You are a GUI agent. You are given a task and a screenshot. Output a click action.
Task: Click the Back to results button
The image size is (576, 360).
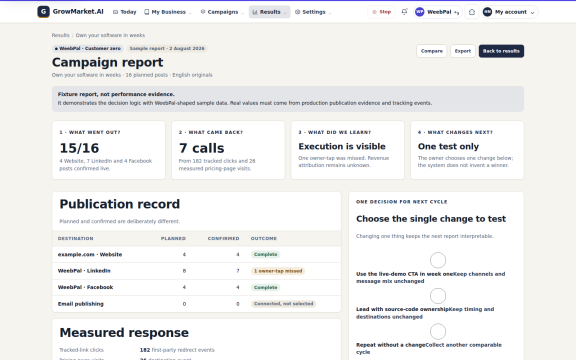tap(501, 51)
